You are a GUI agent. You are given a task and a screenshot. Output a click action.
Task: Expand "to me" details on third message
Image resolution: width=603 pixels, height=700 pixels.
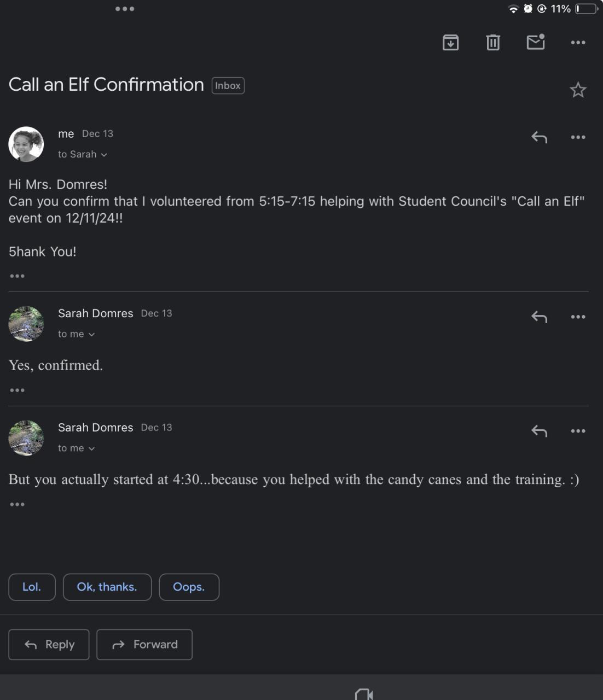point(91,448)
